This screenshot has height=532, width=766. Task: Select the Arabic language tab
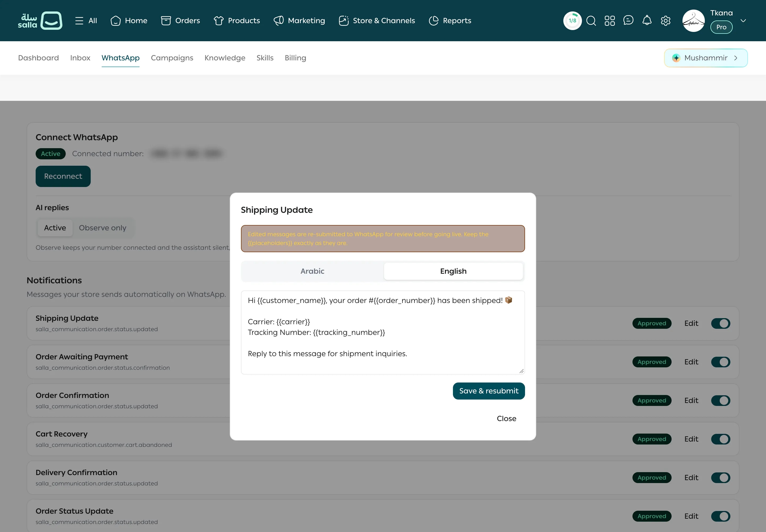(x=312, y=271)
